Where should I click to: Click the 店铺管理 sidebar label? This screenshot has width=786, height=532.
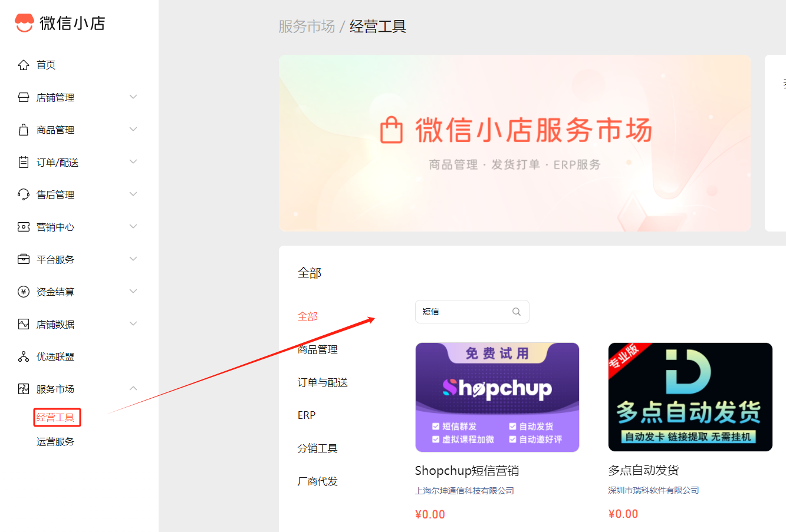pyautogui.click(x=55, y=97)
